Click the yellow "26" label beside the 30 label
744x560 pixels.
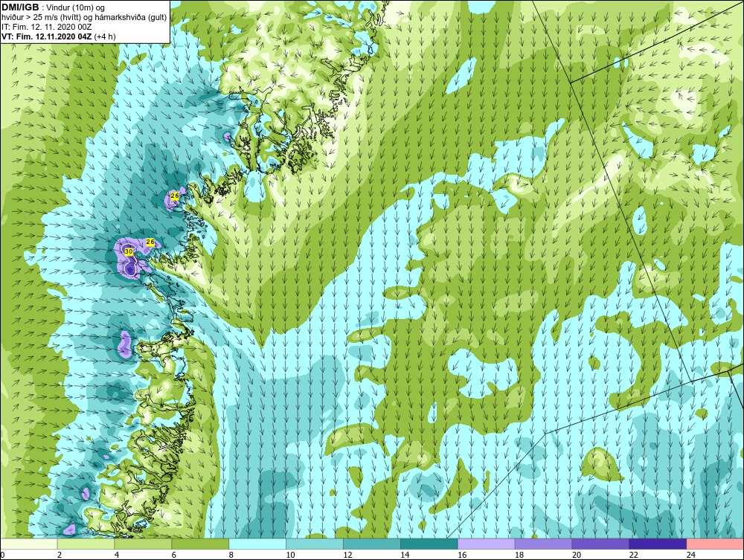[150, 242]
